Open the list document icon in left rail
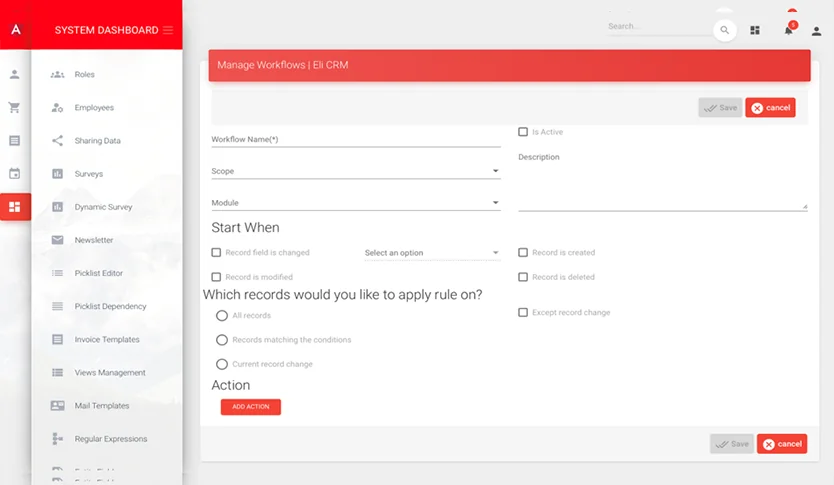 pos(15,140)
